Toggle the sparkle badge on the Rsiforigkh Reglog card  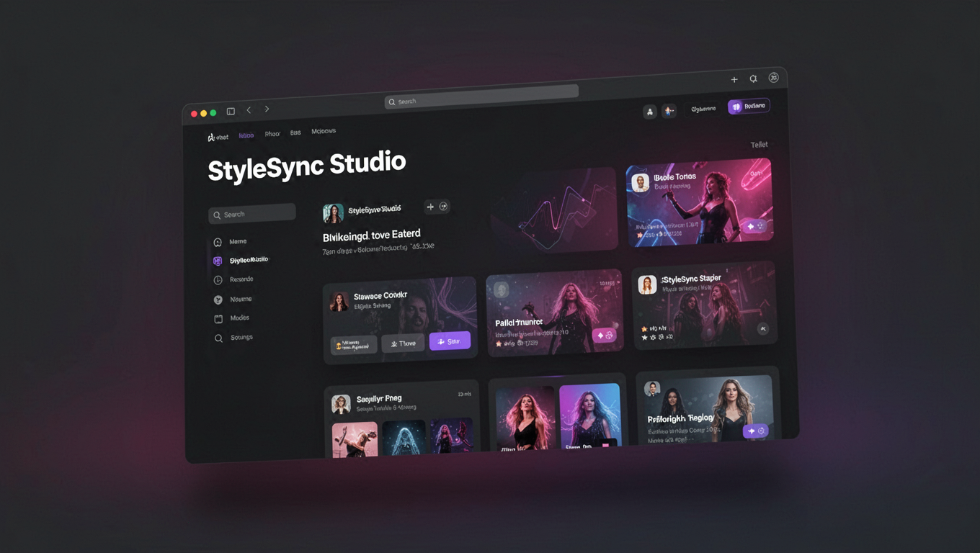(752, 431)
